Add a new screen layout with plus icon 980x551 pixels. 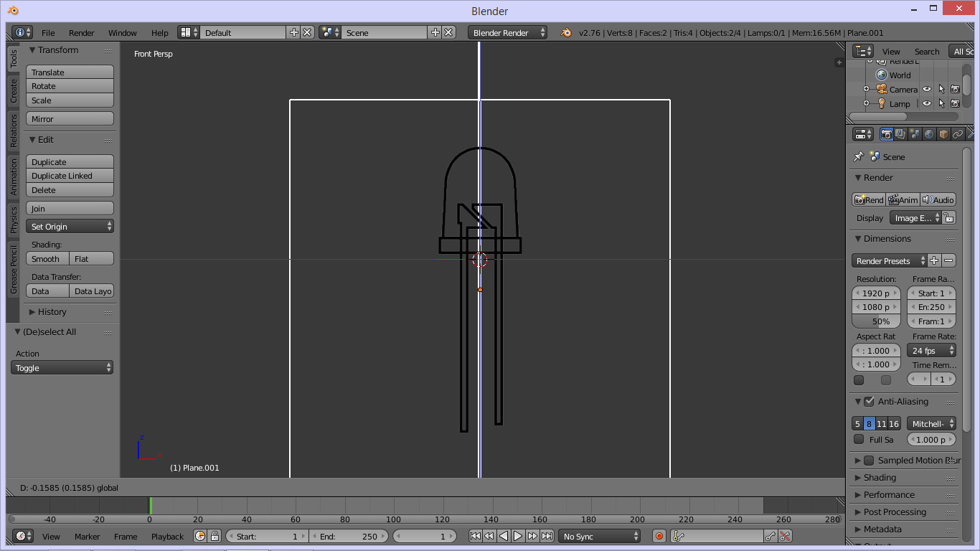(x=294, y=32)
